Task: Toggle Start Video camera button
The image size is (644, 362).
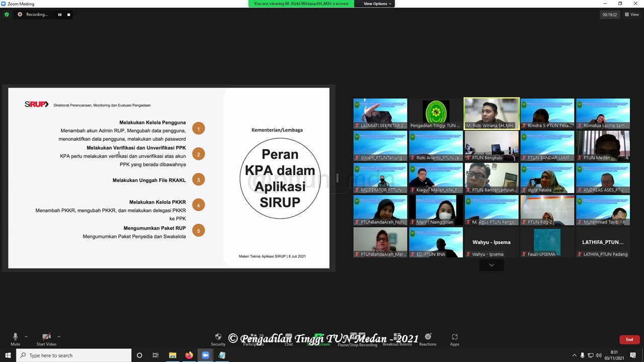Action: tap(46, 338)
